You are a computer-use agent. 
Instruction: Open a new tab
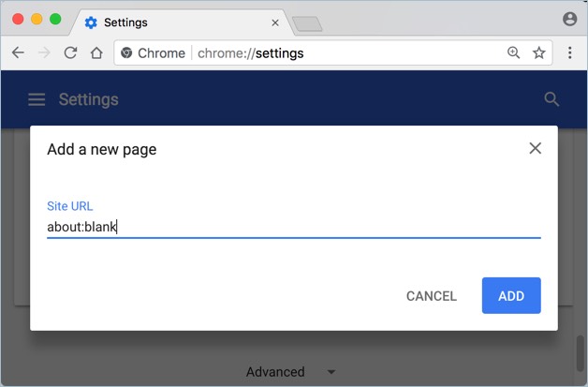pyautogui.click(x=307, y=24)
